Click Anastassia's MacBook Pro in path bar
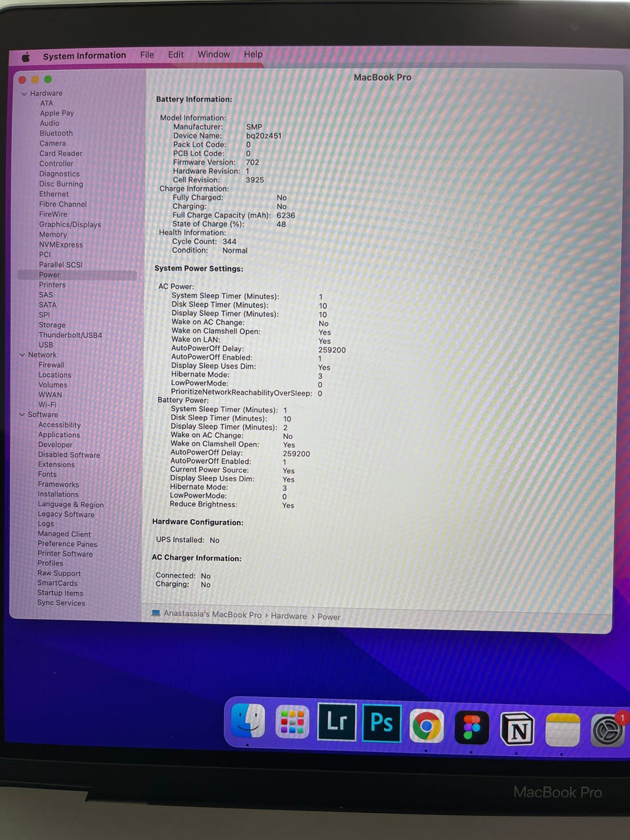The height and width of the screenshot is (840, 630). click(x=212, y=614)
